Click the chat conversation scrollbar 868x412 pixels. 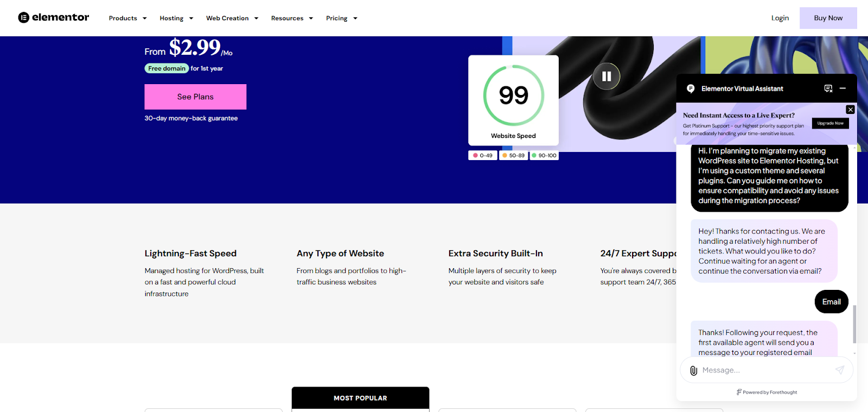point(854,324)
